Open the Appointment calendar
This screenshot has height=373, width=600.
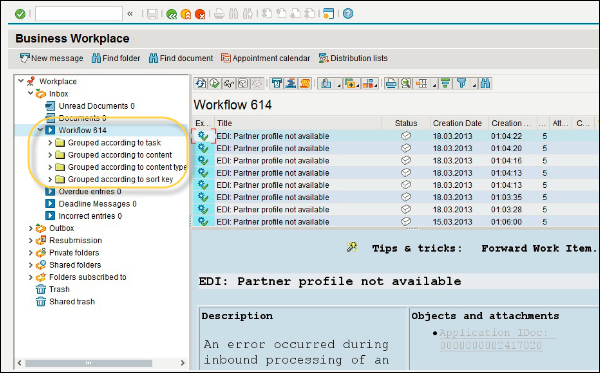click(x=265, y=58)
